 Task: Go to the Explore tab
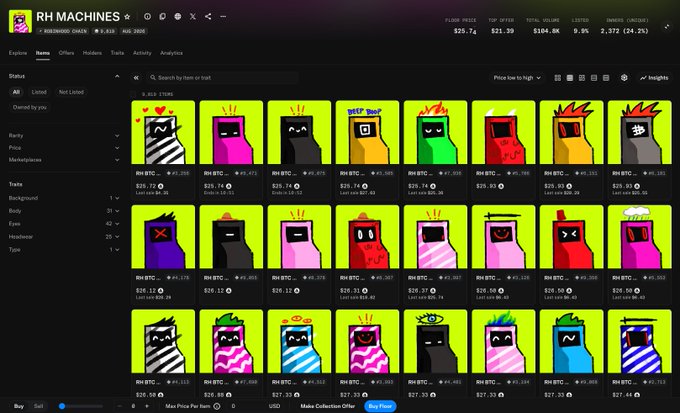(18, 53)
